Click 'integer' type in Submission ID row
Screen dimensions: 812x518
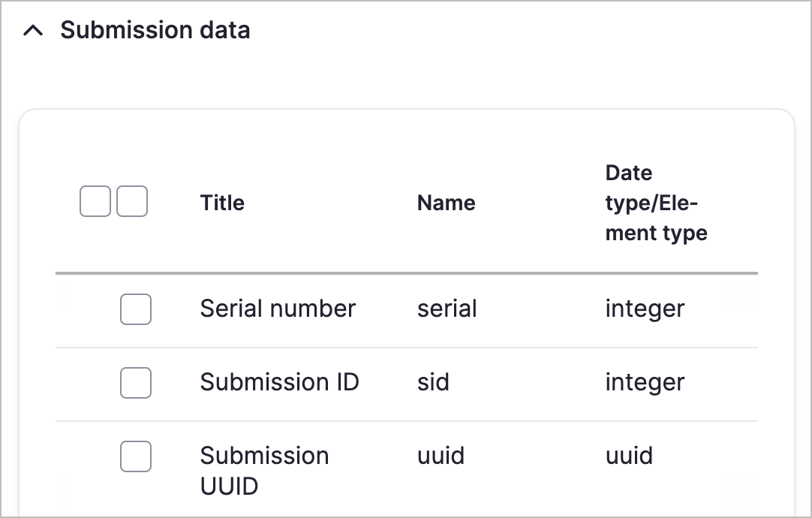click(x=645, y=382)
